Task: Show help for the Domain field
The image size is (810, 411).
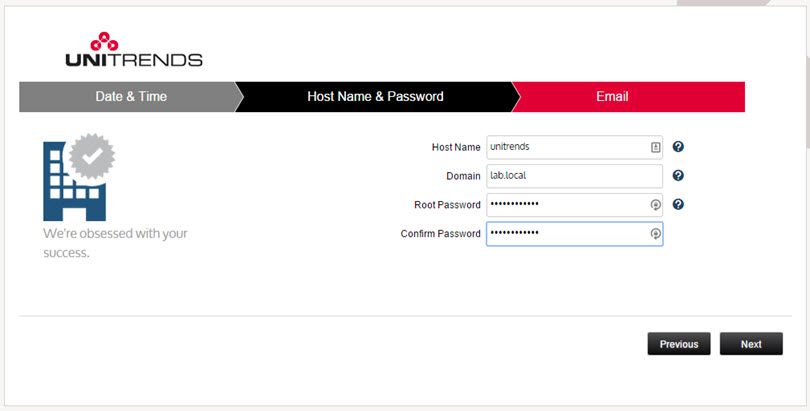Action: click(678, 176)
